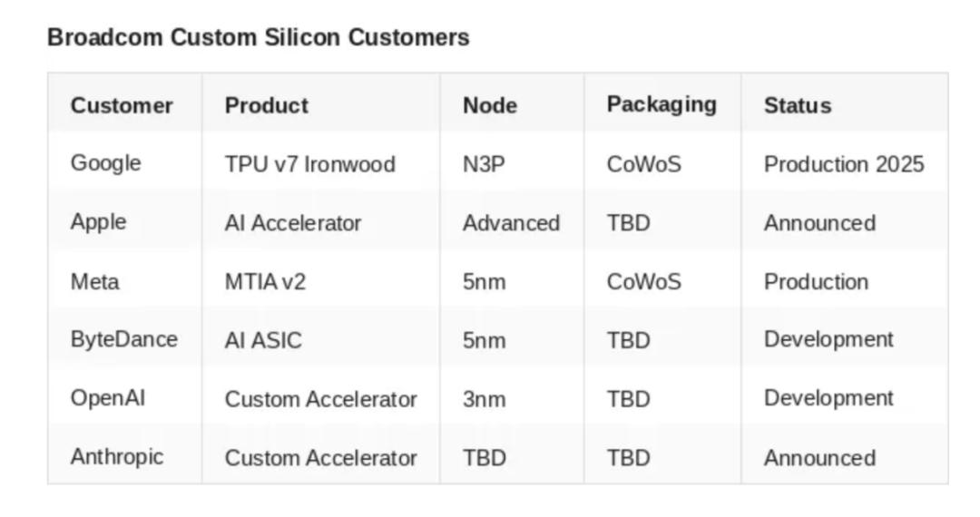Click the N3P node cell

pos(484,164)
